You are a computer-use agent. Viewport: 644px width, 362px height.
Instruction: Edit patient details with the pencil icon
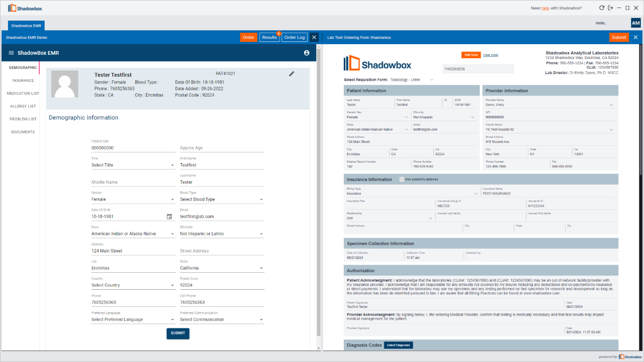[292, 74]
